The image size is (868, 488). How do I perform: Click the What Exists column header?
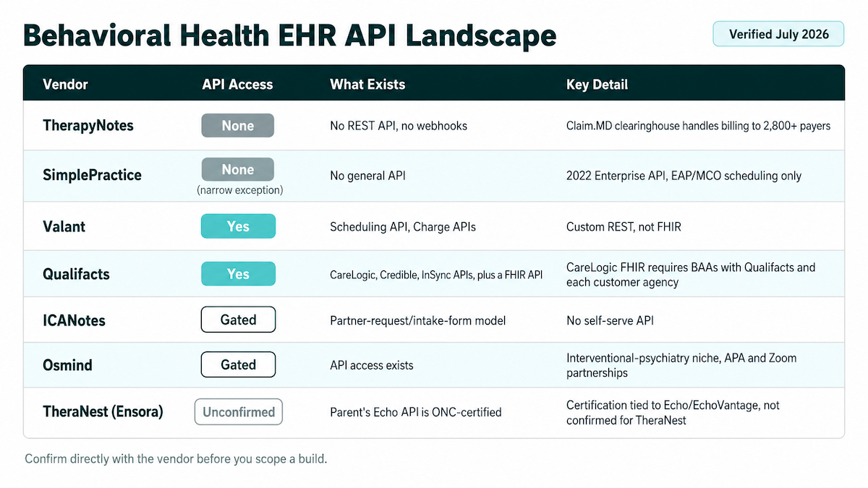click(367, 85)
